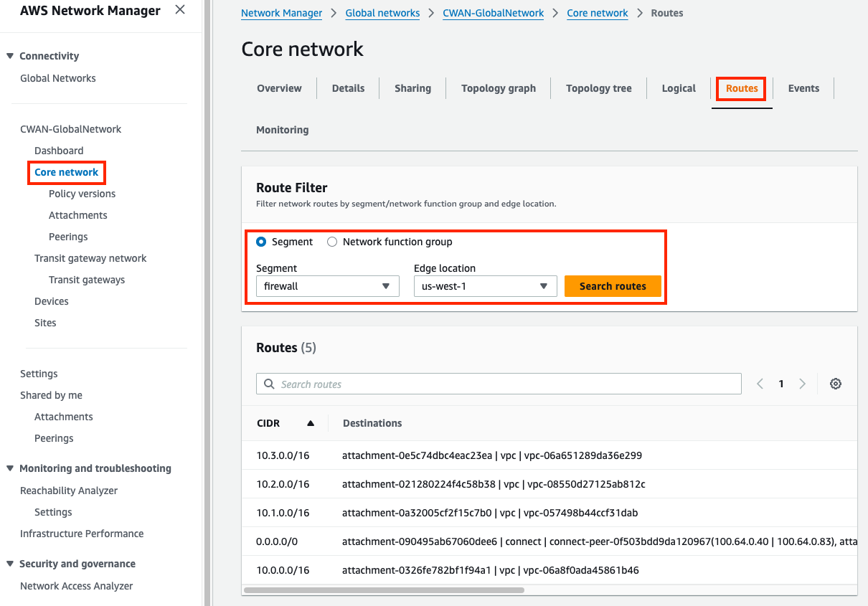Switch to the Overview tab
Screen dimensions: 868x606
coord(279,88)
